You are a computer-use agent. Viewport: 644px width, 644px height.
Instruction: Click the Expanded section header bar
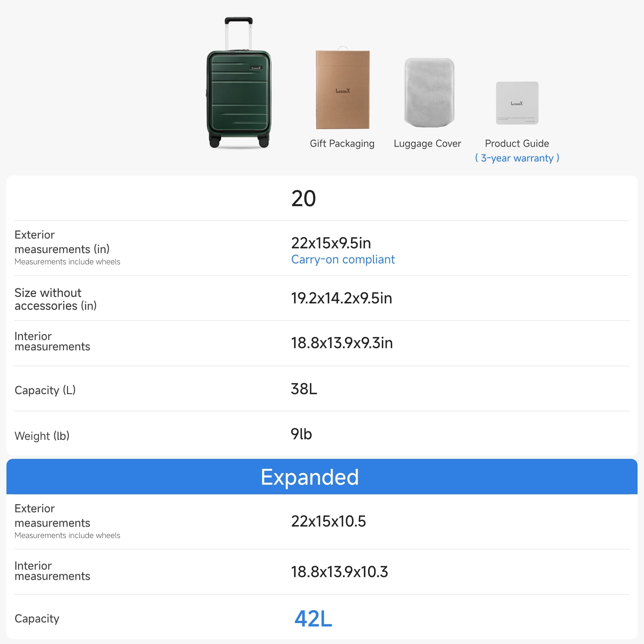pyautogui.click(x=309, y=477)
